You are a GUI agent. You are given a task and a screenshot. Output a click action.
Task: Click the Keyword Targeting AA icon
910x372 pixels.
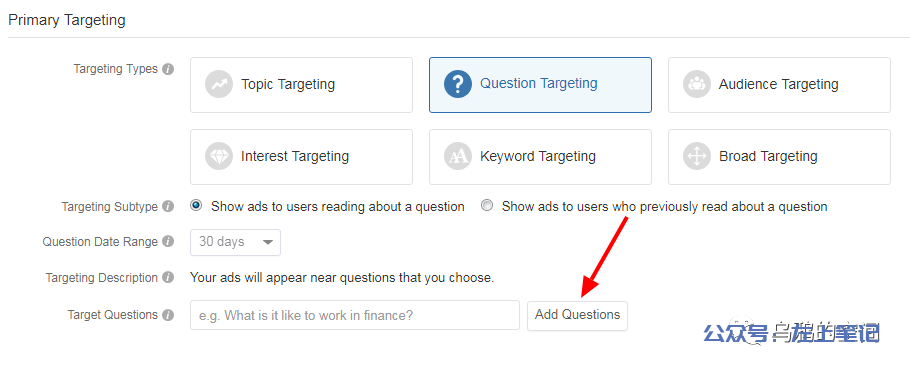point(458,157)
